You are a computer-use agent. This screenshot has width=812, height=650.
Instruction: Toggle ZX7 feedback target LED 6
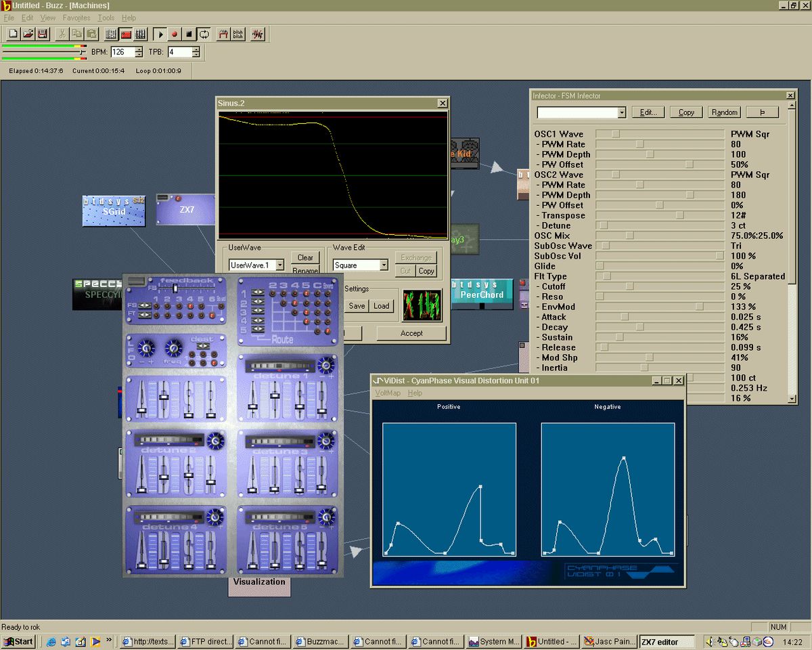pos(212,315)
